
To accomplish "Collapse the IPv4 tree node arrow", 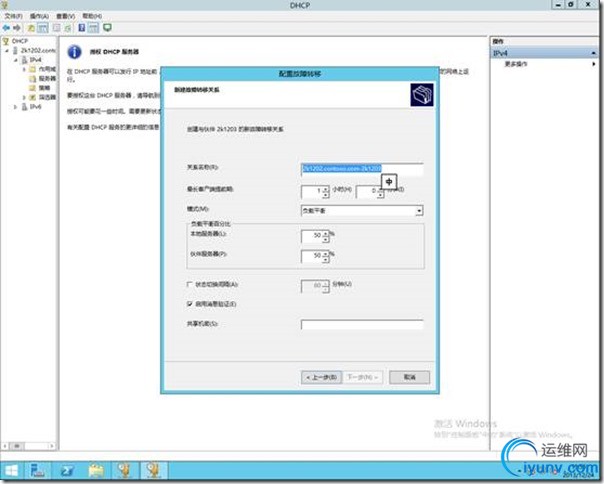I will tap(16, 60).
